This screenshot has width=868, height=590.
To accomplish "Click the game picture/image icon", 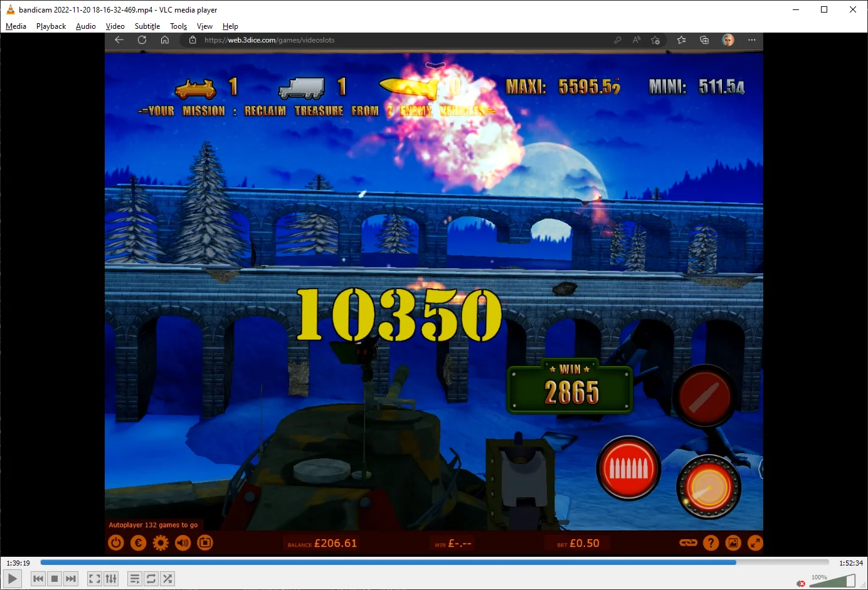I will [733, 543].
